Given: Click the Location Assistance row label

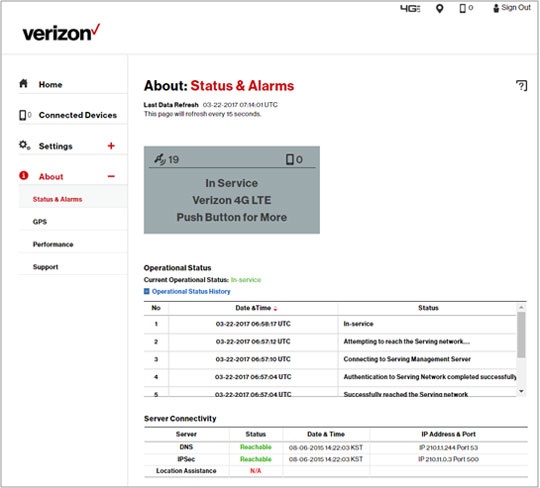Looking at the screenshot, I should [186, 471].
